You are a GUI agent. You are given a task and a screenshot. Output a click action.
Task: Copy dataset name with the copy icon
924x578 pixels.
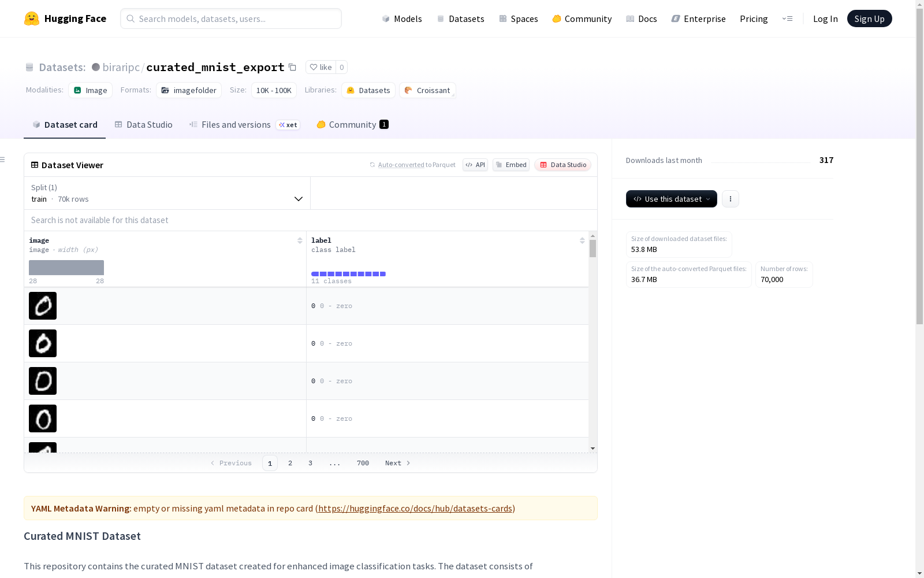(292, 67)
